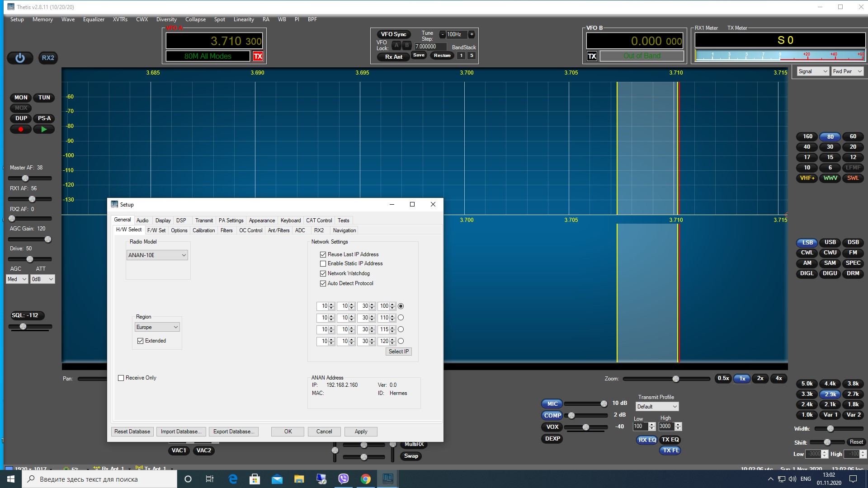The width and height of the screenshot is (868, 488).
Task: Click the Apply button in Setup
Action: tap(361, 432)
